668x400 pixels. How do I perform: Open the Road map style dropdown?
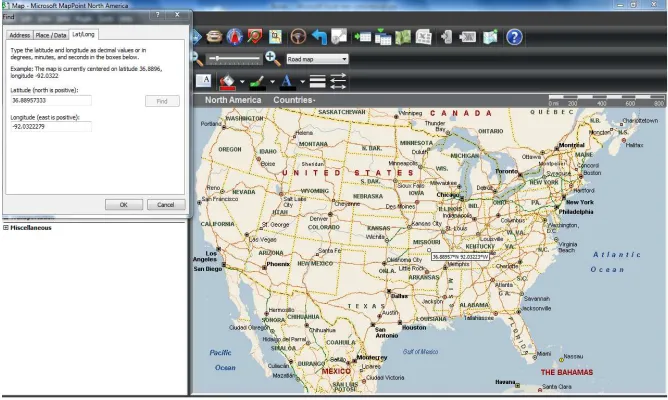pos(317,59)
